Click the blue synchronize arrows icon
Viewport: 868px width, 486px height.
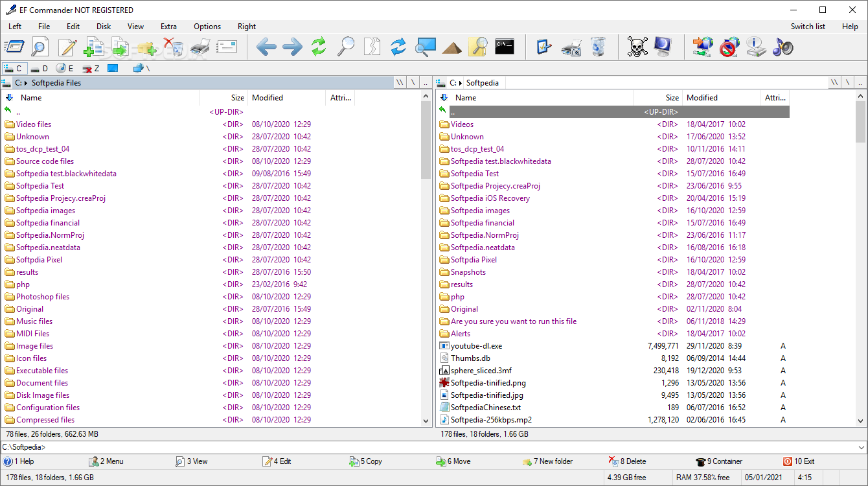point(398,47)
